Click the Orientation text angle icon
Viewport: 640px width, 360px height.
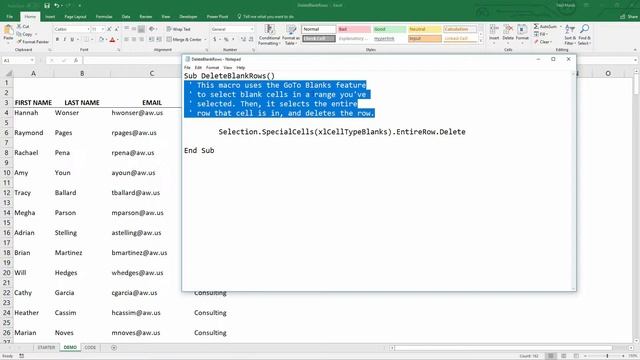point(152,29)
